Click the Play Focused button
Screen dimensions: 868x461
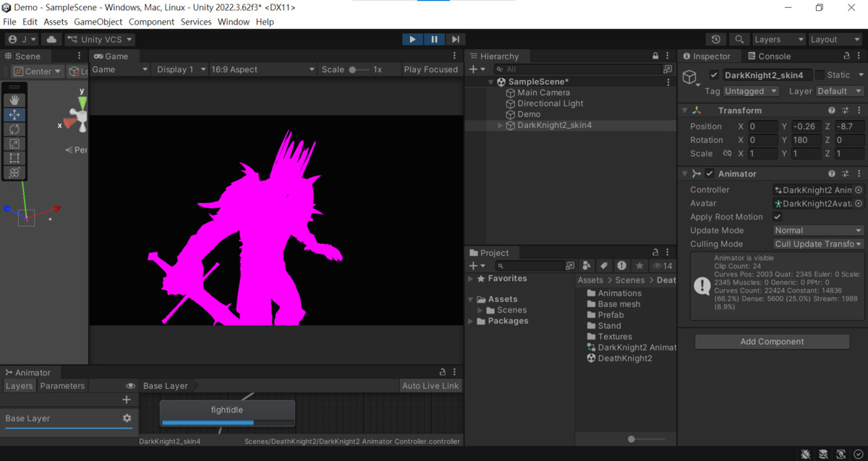tap(431, 69)
